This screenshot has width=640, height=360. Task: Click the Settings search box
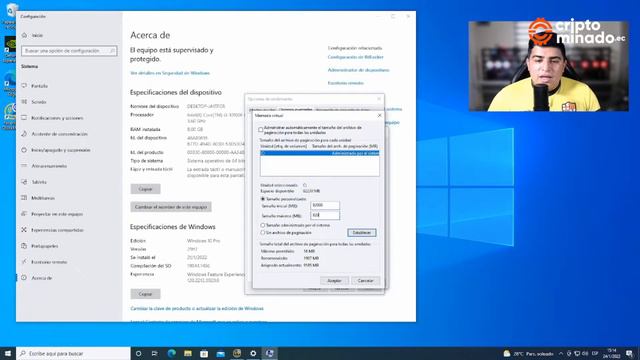tap(69, 51)
